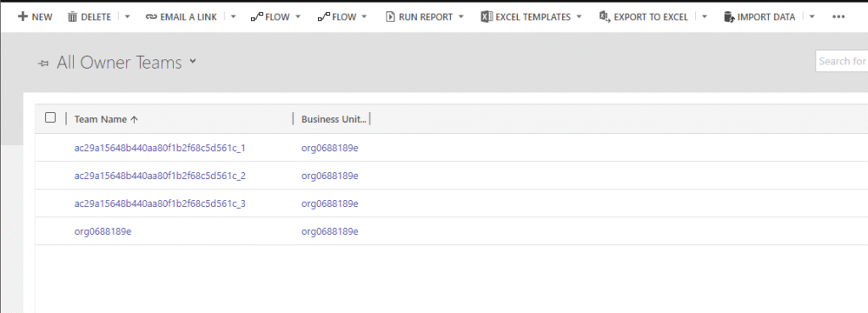This screenshot has width=868, height=313.
Task: Toggle the select-all rows checkbox
Action: coord(50,117)
